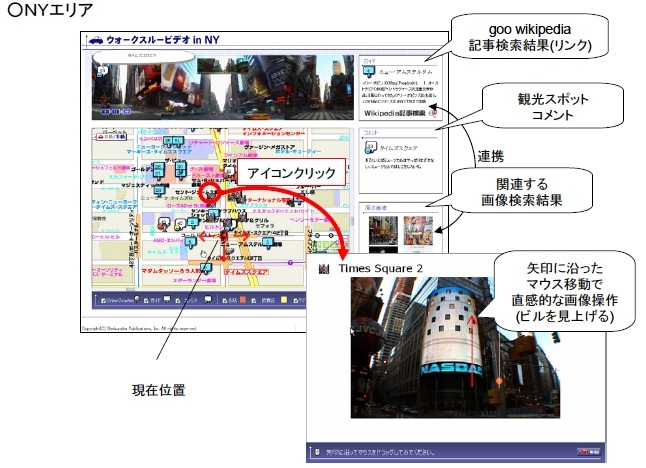Image resolution: width=646 pixels, height=468 pixels.
Task: Click the building photo icon near セント・ジェームス
Action: pyautogui.click(x=212, y=193)
